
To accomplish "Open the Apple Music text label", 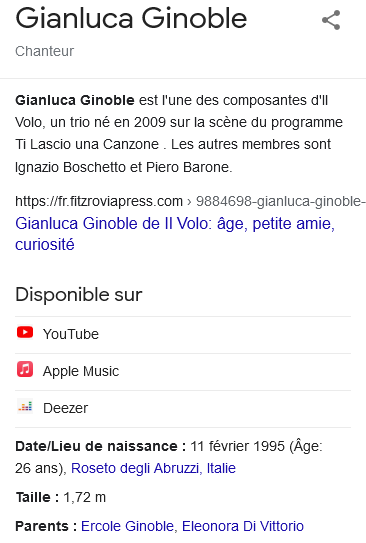I will (x=81, y=371).
